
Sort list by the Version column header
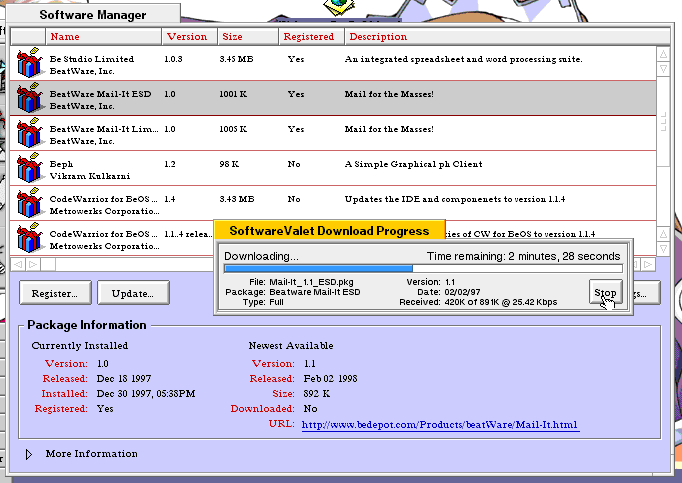pos(187,37)
